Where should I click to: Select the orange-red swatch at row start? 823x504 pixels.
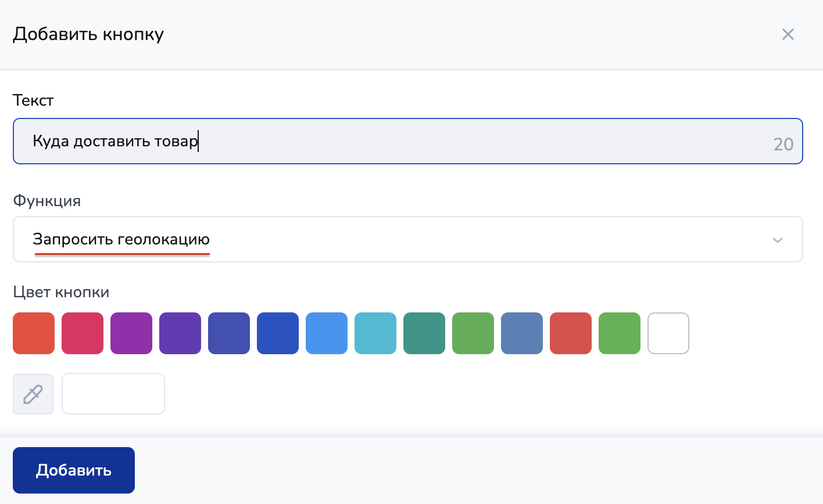click(x=34, y=333)
